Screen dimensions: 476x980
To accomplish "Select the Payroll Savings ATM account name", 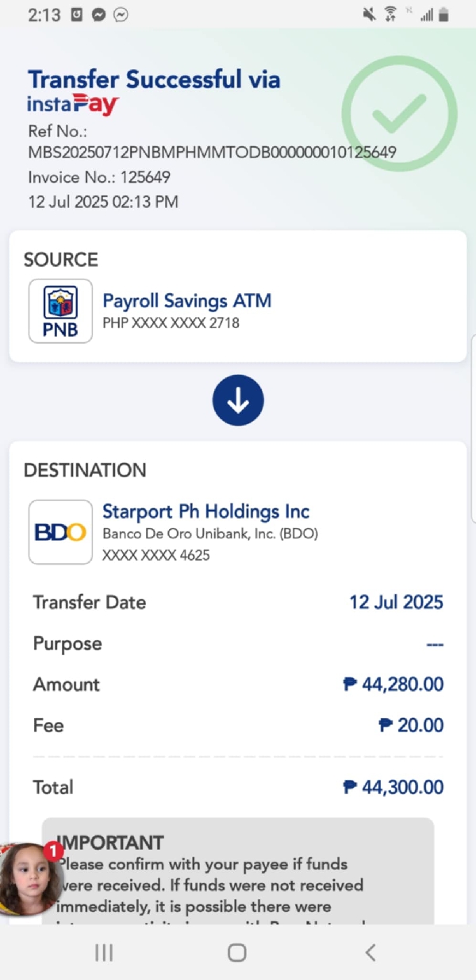I will click(187, 301).
